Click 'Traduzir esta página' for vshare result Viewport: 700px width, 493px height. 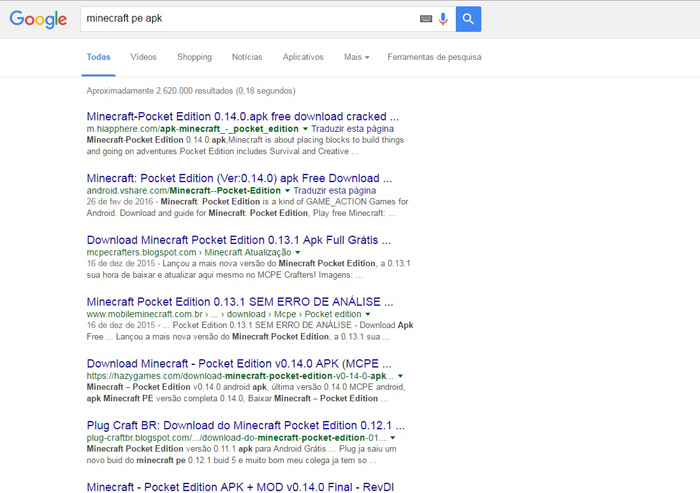tap(334, 191)
